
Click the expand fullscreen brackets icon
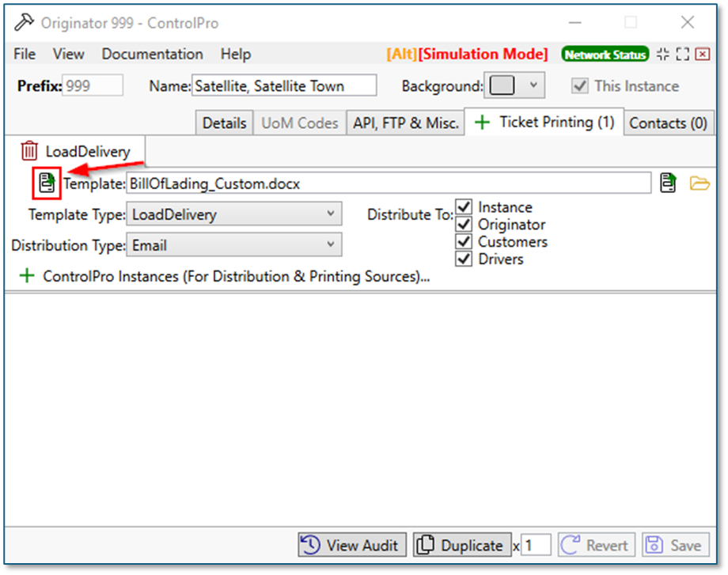(682, 54)
